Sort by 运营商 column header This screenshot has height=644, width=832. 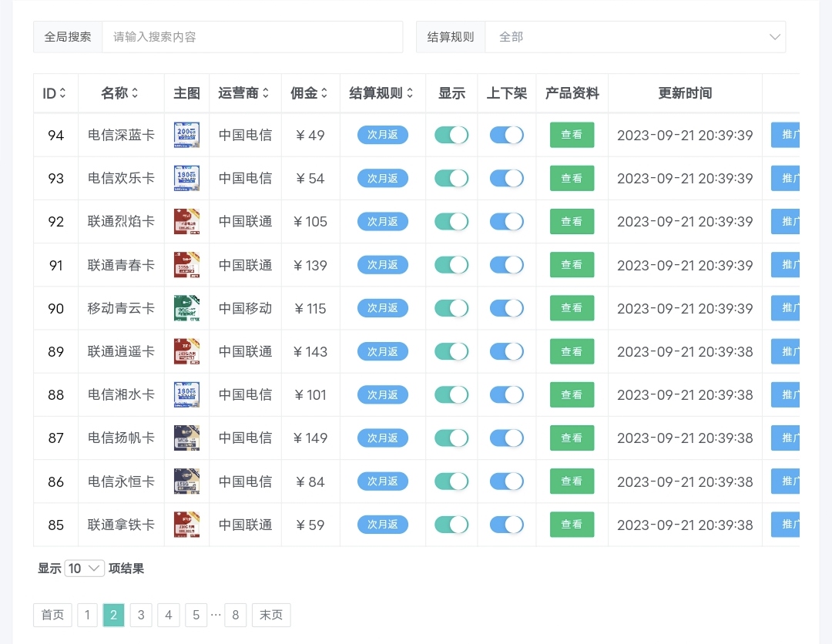244,93
